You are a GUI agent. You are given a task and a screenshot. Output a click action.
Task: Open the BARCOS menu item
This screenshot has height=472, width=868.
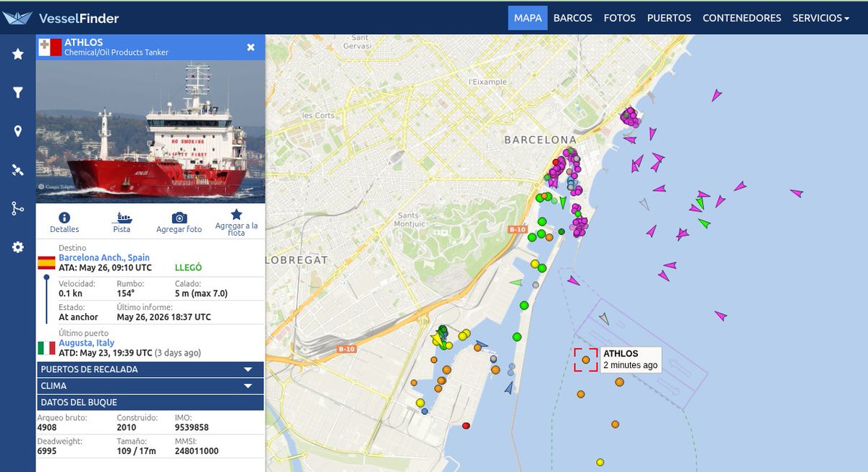point(573,18)
